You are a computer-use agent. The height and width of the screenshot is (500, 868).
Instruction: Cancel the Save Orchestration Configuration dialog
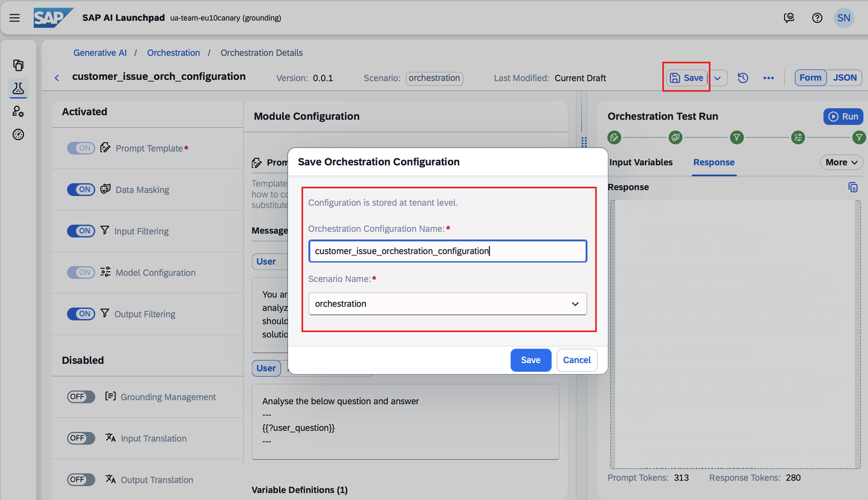tap(577, 360)
